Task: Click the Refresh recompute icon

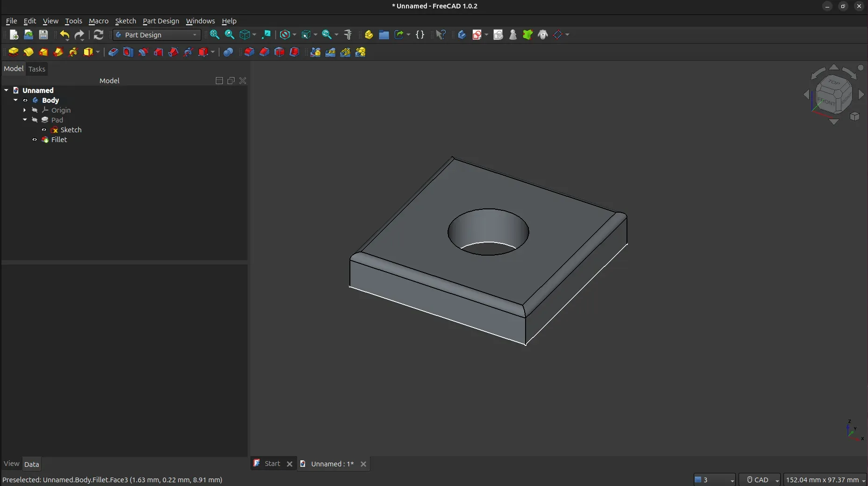Action: (98, 35)
